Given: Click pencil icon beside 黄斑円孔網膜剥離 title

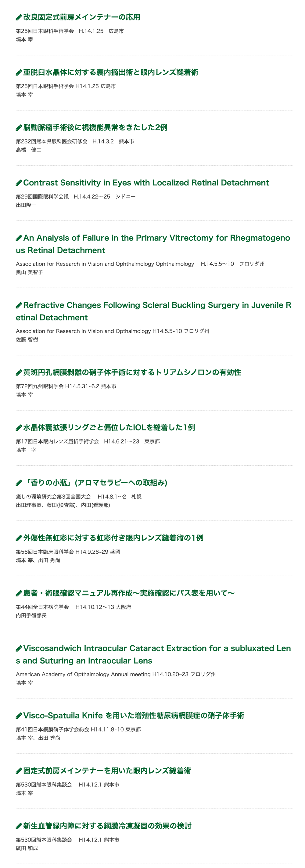Looking at the screenshot, I should (19, 373).
